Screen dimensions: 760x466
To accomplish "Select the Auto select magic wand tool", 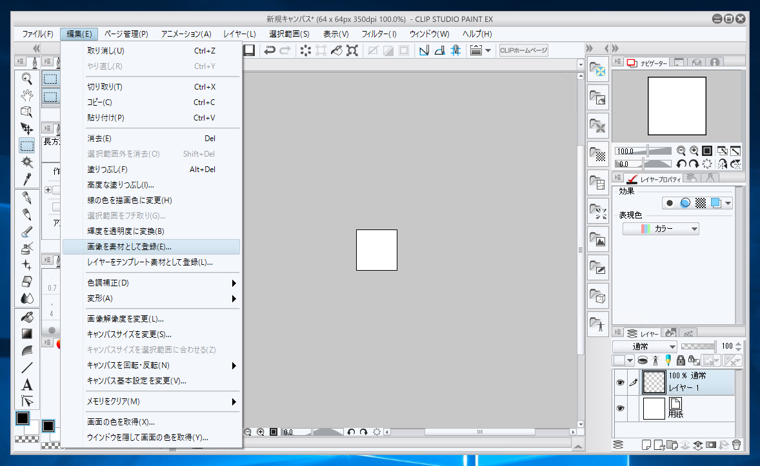I will 27,162.
